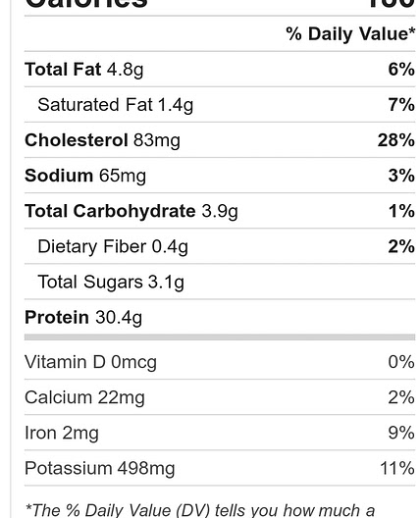Select the Dietary Fiber 0.4g row
This screenshot has height=518, width=420.
point(220,246)
